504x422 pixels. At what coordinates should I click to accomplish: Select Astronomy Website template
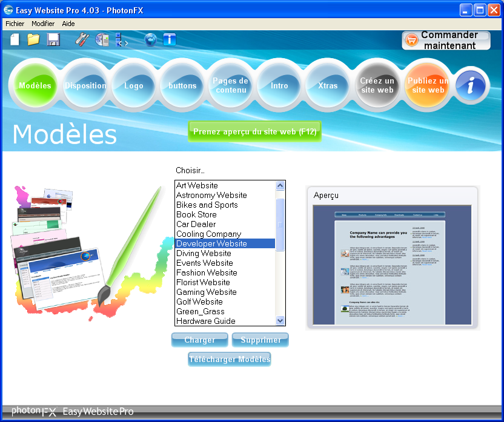pyautogui.click(x=225, y=196)
